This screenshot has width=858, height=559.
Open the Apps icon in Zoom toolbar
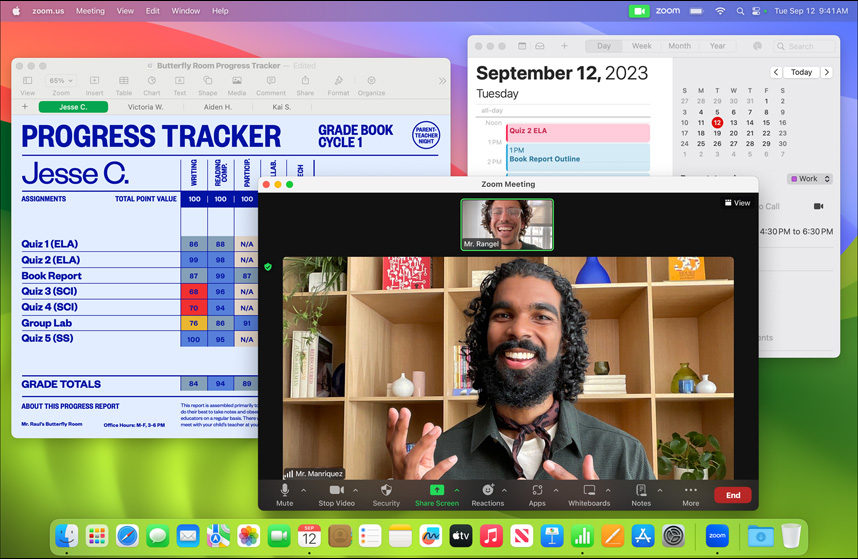pos(537,490)
